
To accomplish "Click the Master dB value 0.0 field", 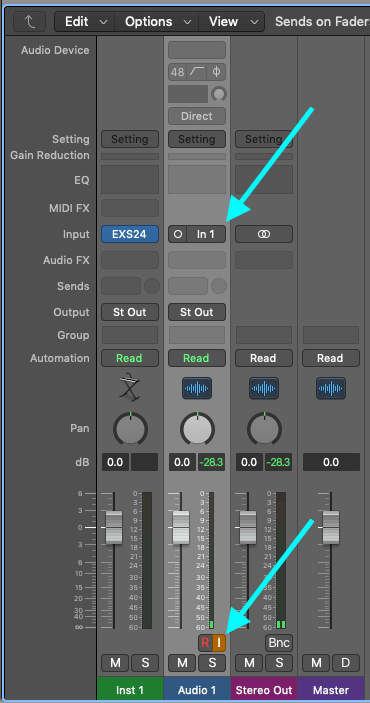I will click(331, 462).
